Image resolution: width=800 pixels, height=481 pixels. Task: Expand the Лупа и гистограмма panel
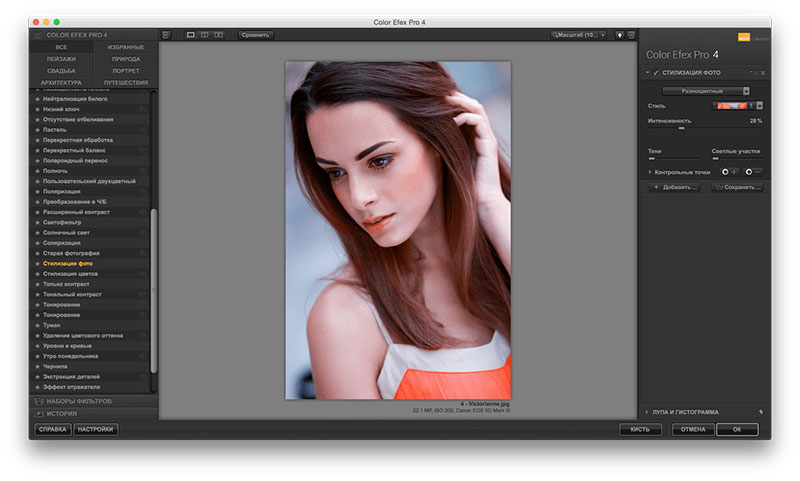(x=647, y=412)
